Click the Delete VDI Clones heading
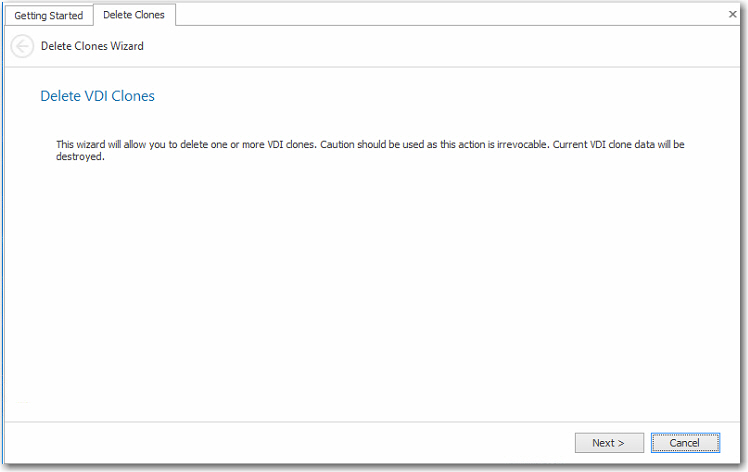This screenshot has width=748, height=472. coord(97,97)
